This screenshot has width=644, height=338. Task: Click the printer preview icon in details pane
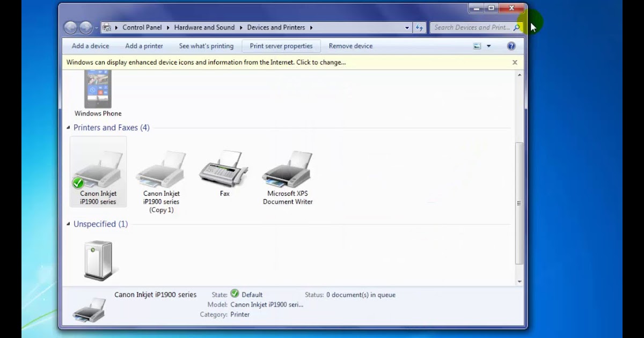coord(89,310)
